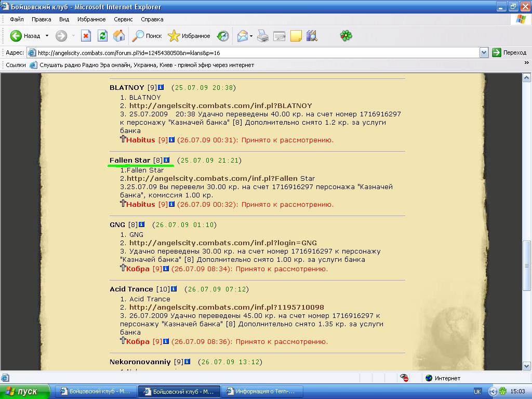
Task: Open info icon beside Кобра at 08:36
Action: pos(166,341)
